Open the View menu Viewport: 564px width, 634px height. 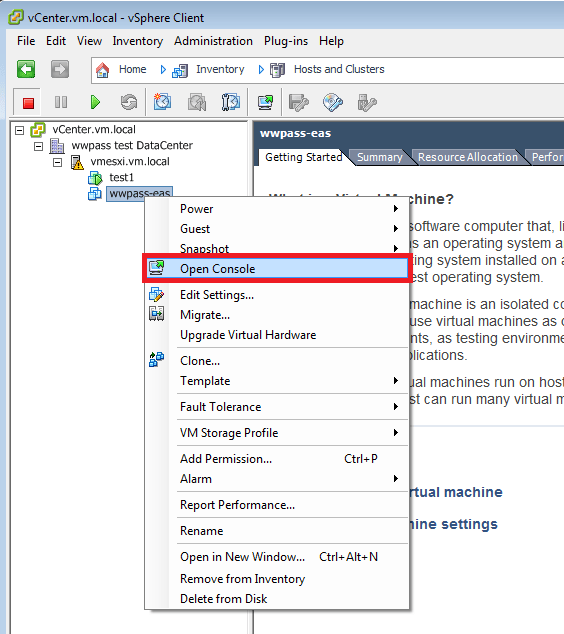[89, 41]
